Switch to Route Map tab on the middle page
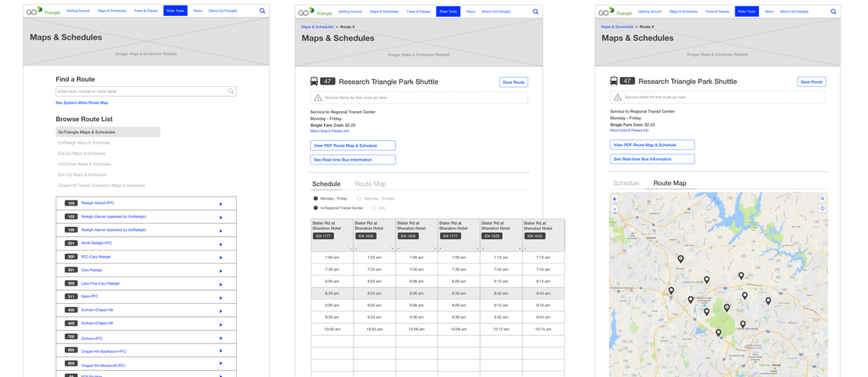The width and height of the screenshot is (868, 377). [370, 184]
